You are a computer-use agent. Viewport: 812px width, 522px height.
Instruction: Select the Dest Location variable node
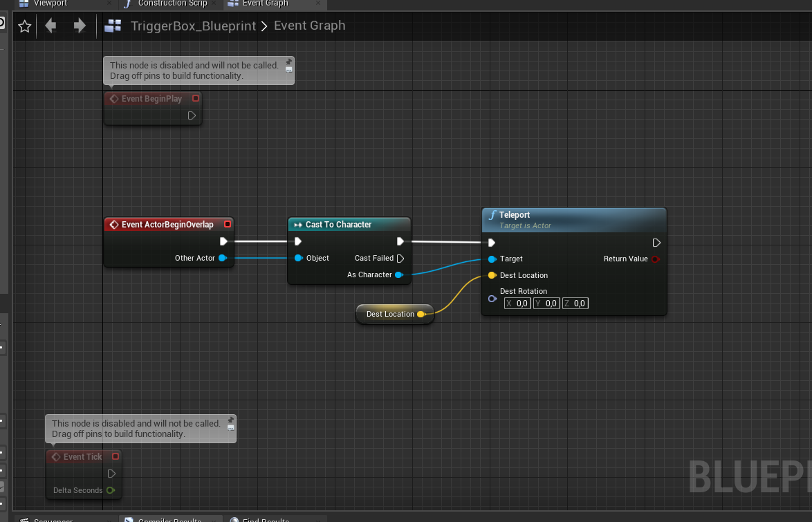pos(395,315)
